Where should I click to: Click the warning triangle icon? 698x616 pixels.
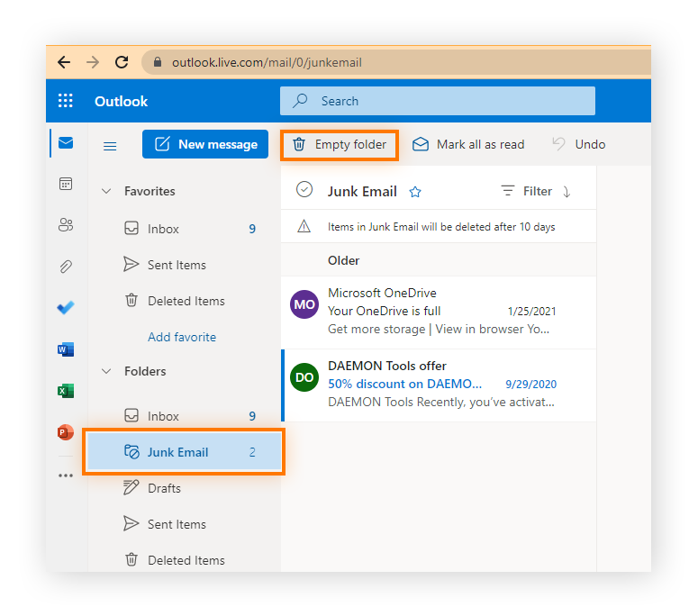(304, 226)
